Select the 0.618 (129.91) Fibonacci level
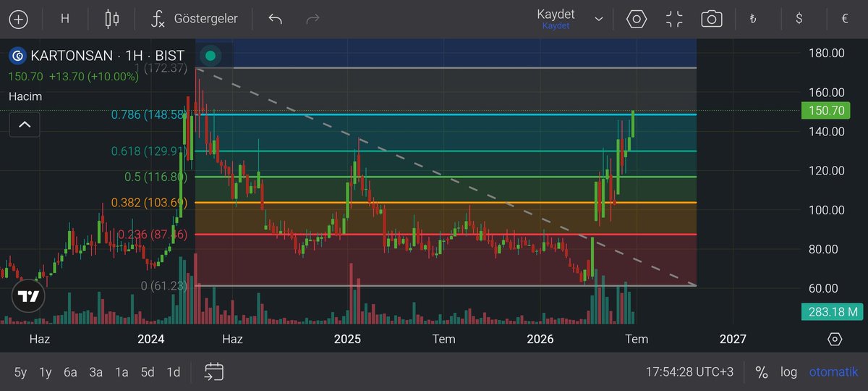 click(149, 151)
